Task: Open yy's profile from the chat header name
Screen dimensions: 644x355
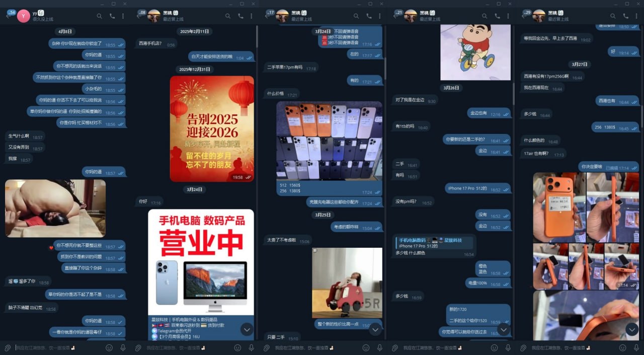Action: click(35, 13)
